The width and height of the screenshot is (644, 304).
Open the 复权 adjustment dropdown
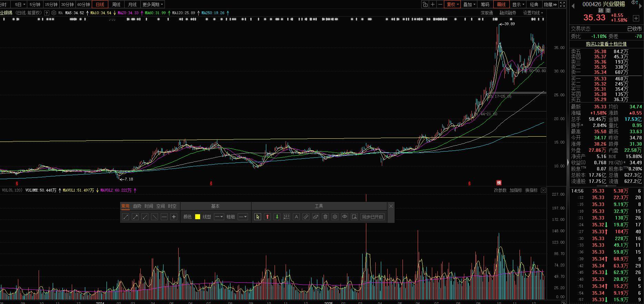pyautogui.click(x=453, y=4)
